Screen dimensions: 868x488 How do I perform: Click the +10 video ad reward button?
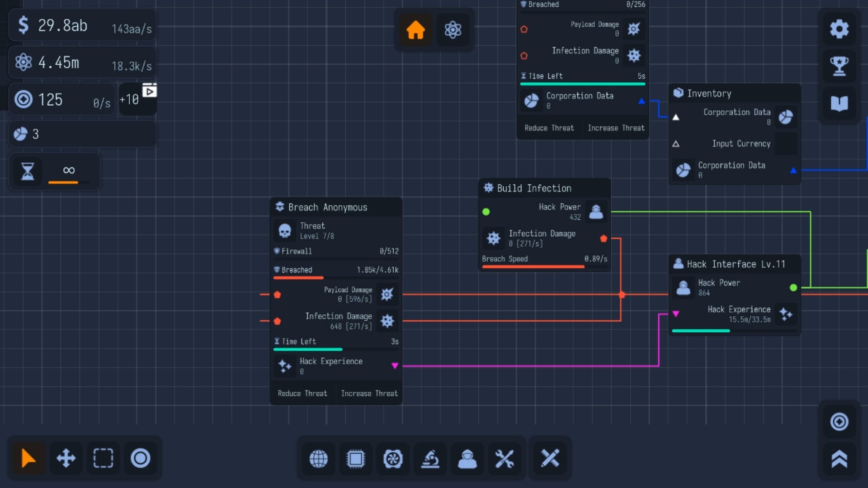[x=138, y=99]
